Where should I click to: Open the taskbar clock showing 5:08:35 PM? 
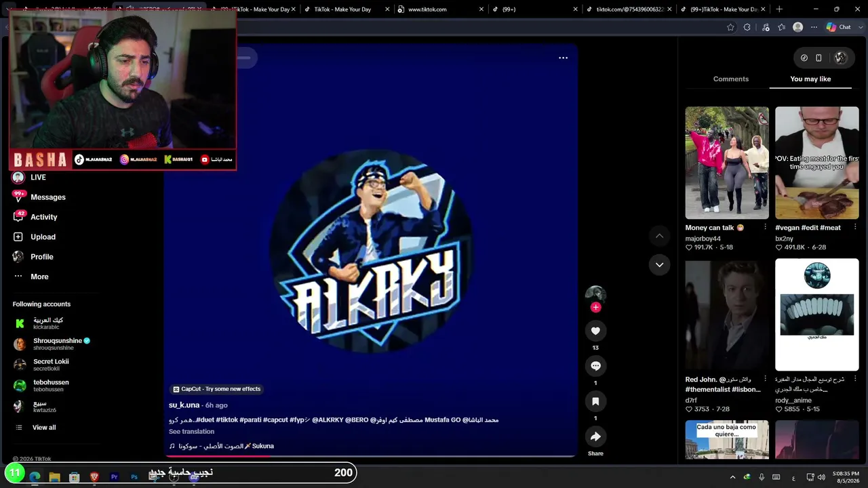(x=846, y=477)
